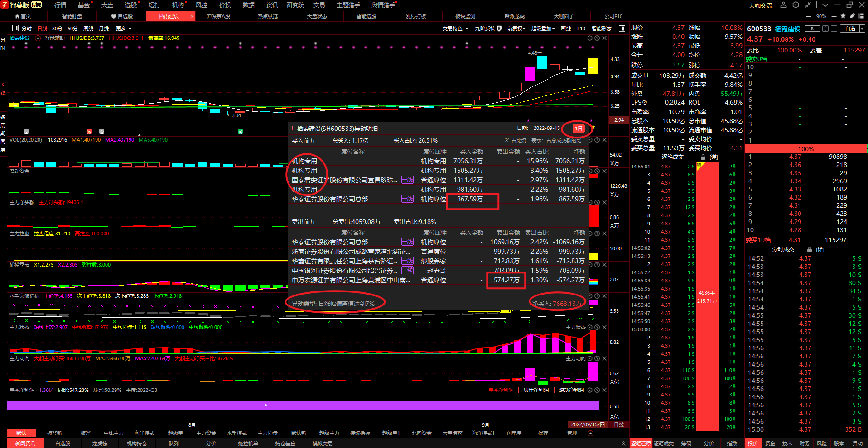
Task: Open help icon of the K-line chart panel
Action: (597, 38)
